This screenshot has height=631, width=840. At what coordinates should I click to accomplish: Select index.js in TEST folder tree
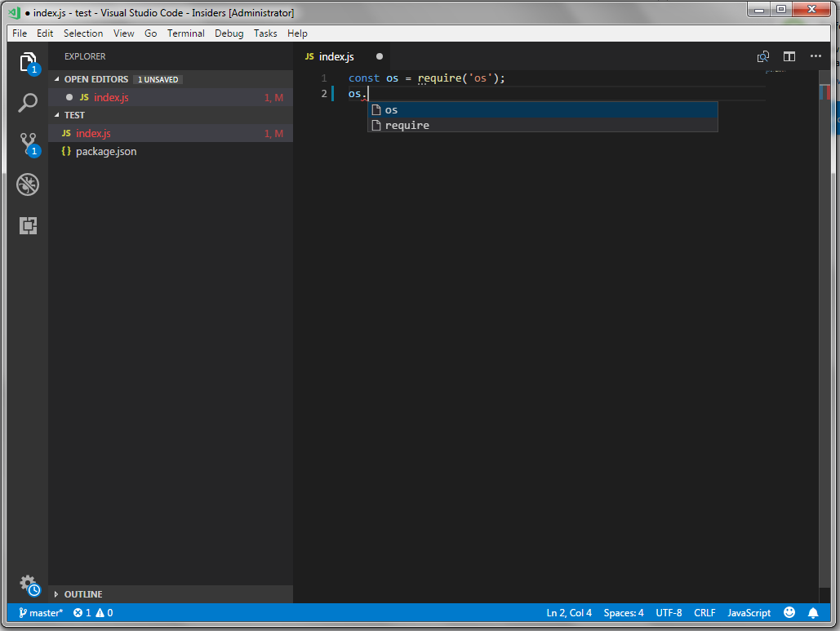click(171, 133)
